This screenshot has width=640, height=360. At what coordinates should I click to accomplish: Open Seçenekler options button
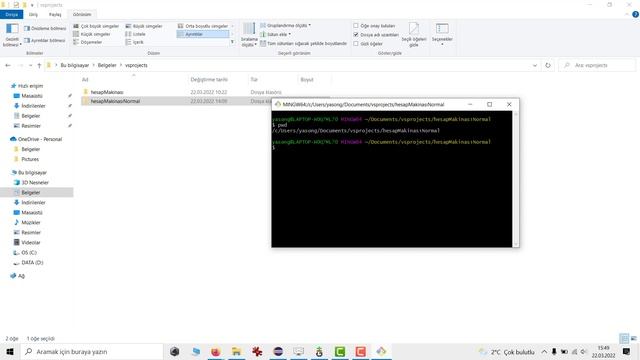click(442, 34)
